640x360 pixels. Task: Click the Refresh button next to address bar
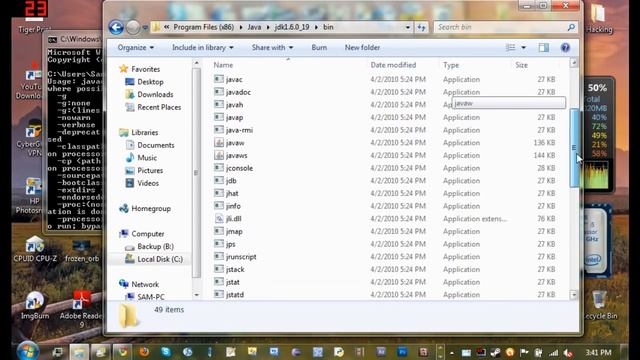coord(421,27)
